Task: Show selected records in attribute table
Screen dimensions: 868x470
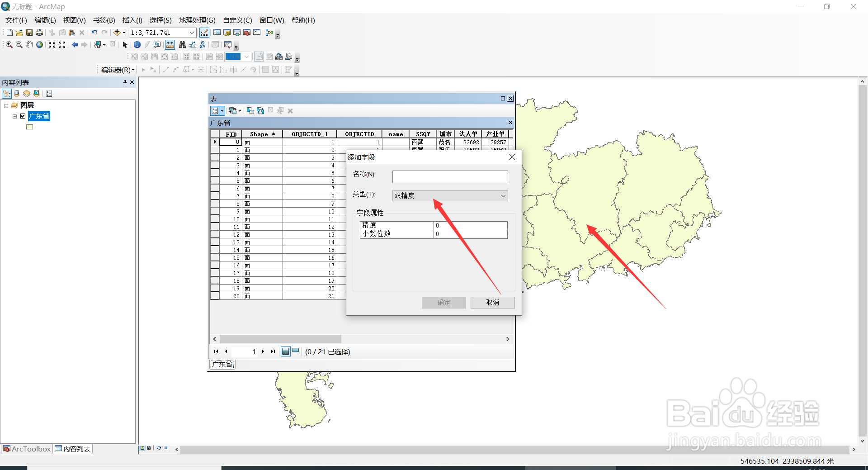Action: pyautogui.click(x=296, y=351)
